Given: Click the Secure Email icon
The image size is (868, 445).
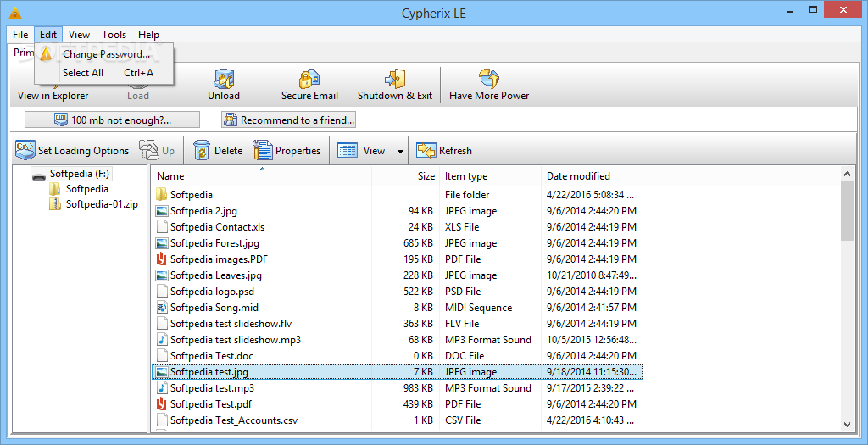Looking at the screenshot, I should [309, 79].
